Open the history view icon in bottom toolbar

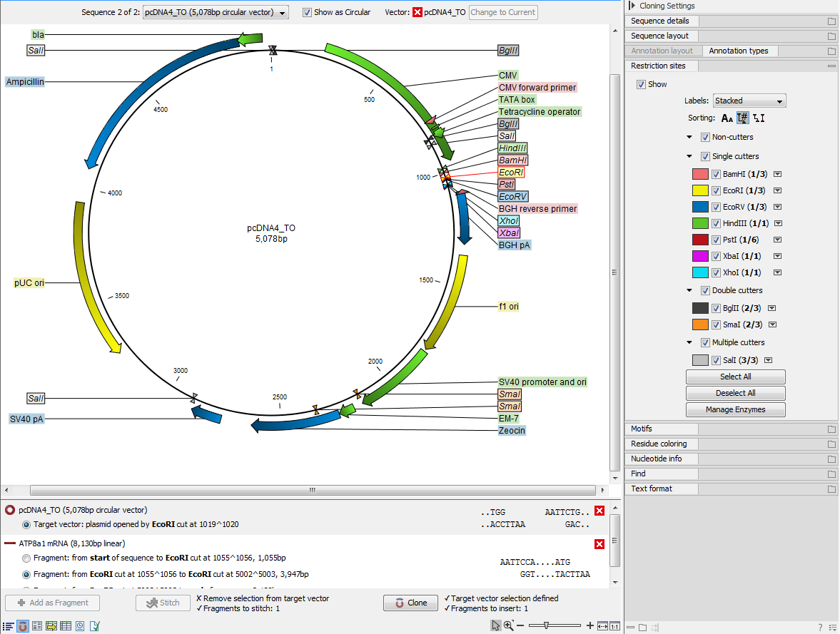click(x=80, y=626)
